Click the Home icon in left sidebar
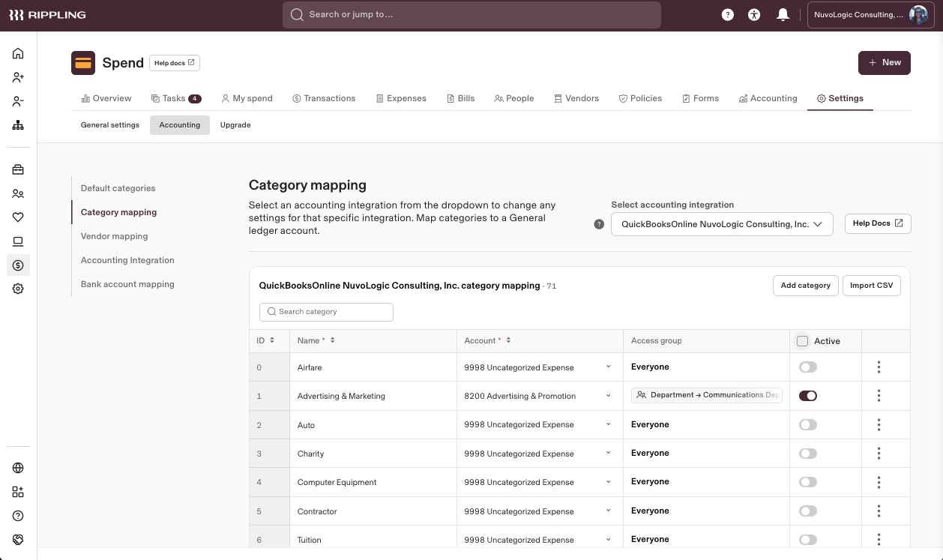943x560 pixels. coord(18,53)
